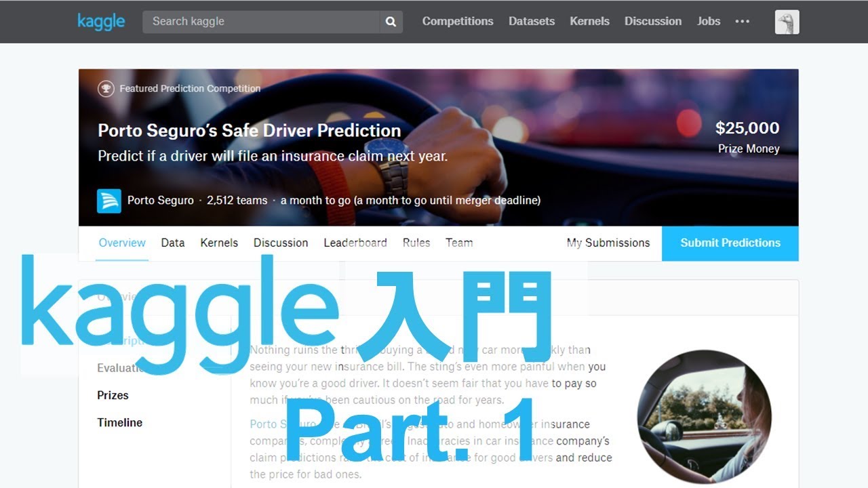Click the $25,000 prize amount
The image size is (868, 488).
click(747, 128)
